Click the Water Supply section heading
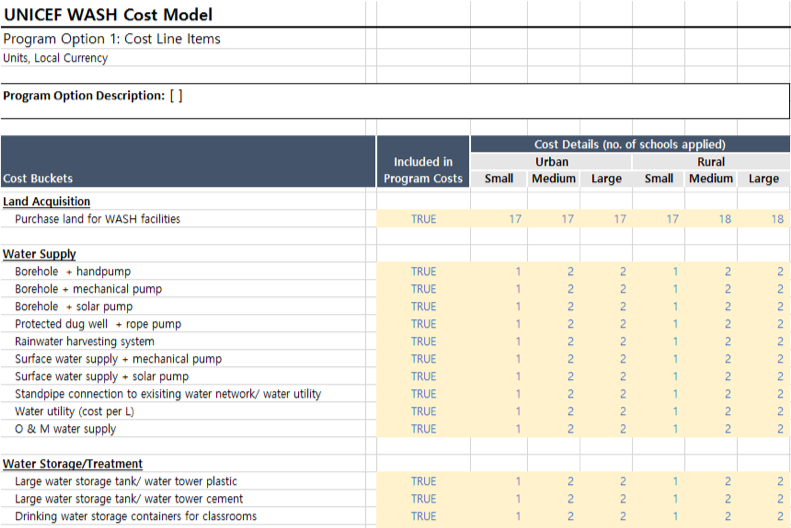 pos(40,254)
